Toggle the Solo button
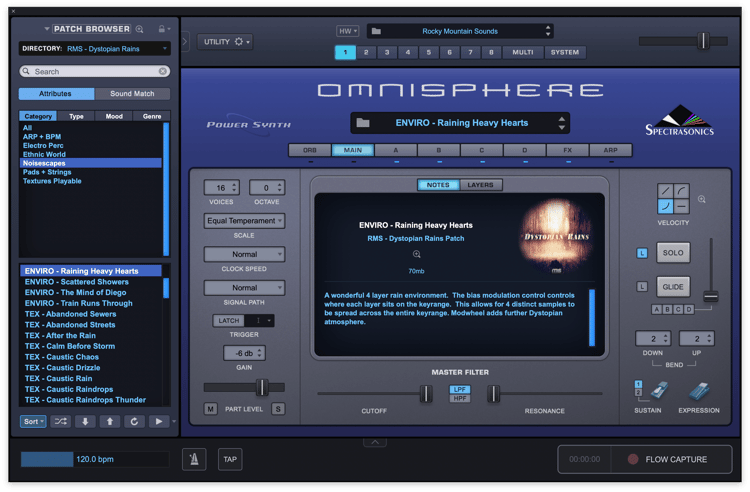750x492 pixels. pyautogui.click(x=673, y=252)
